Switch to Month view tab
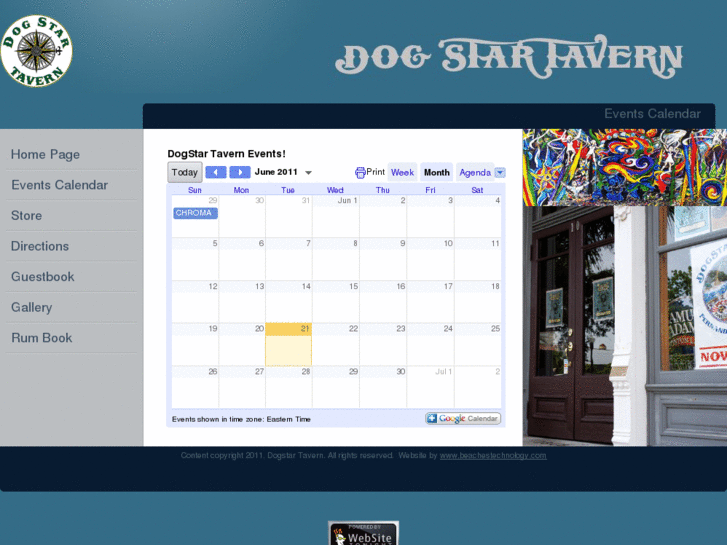Image resolution: width=727 pixels, height=545 pixels. tap(437, 172)
